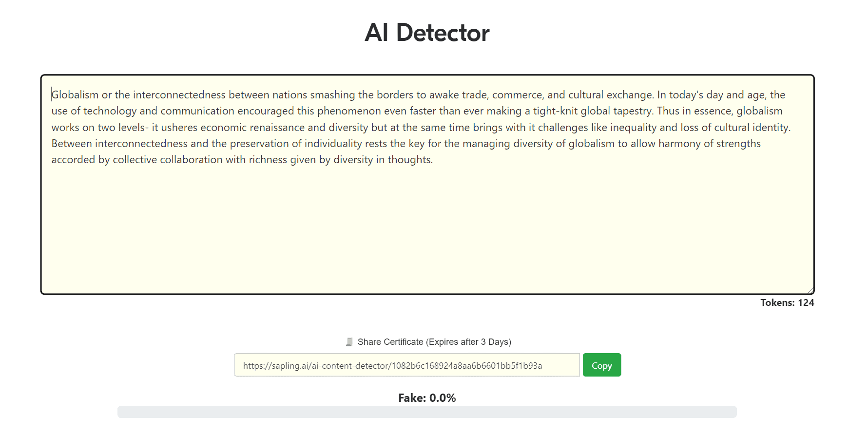This screenshot has height=434, width=868.
Task: Click the text area resize handle
Action: (x=810, y=290)
